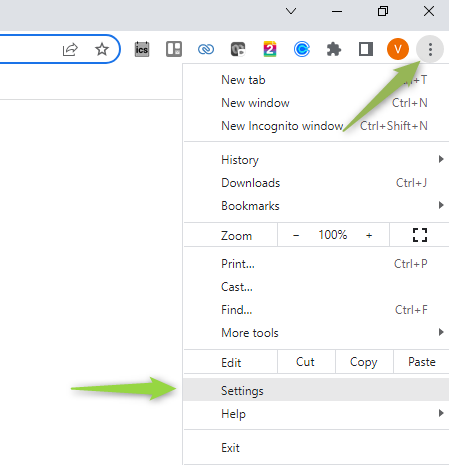Open a New Incognito window
The height and width of the screenshot is (465, 449).
(316, 126)
